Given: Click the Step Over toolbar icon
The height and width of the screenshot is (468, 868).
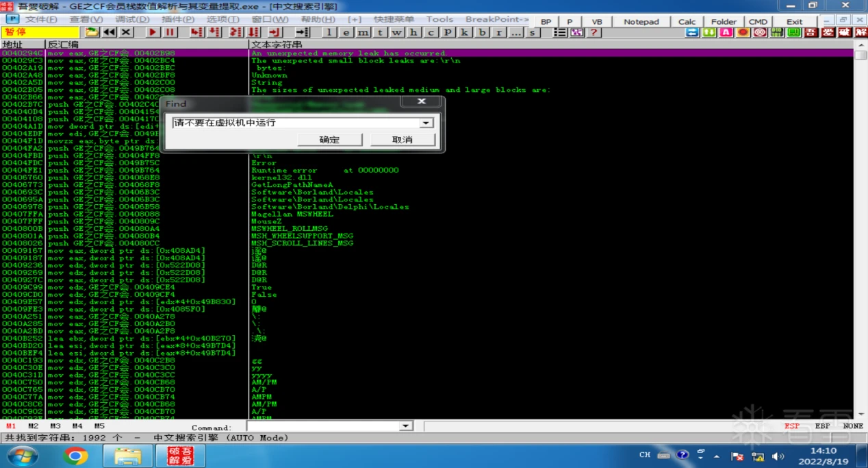Looking at the screenshot, I should tap(214, 32).
